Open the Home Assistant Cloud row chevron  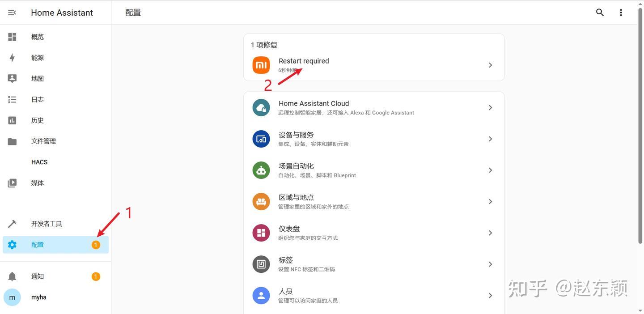(490, 108)
